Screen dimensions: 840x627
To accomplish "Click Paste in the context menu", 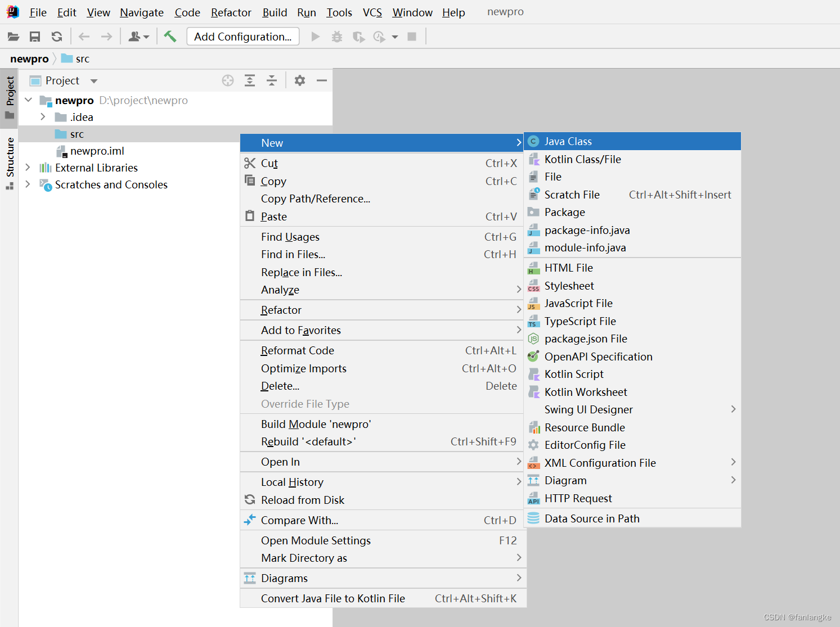I will click(x=382, y=216).
